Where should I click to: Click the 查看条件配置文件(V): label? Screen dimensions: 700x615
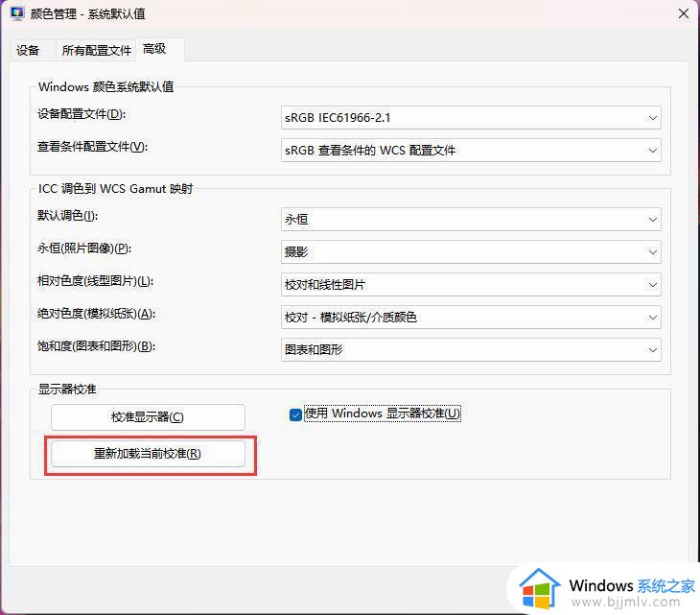tap(92, 147)
